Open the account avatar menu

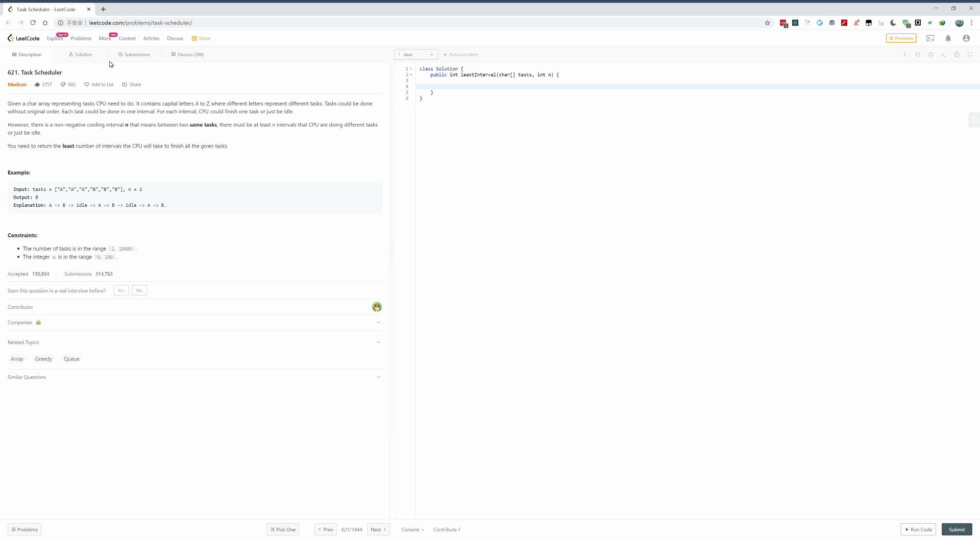pyautogui.click(x=966, y=38)
